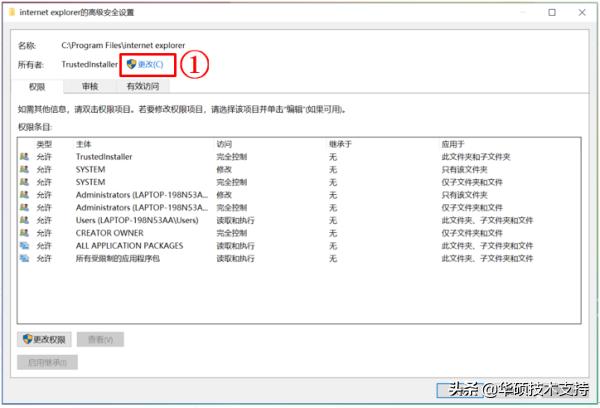The width and height of the screenshot is (600, 408).
Task: Click 仅子文件夹和文件 in Administrators 完全控制 row
Action: 472,207
